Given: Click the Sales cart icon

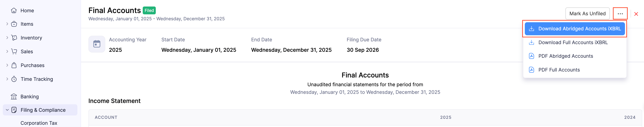Looking at the screenshot, I should pos(14,51).
